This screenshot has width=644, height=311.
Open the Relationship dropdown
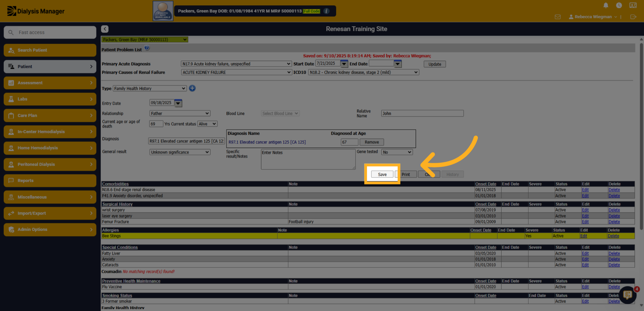pos(180,114)
